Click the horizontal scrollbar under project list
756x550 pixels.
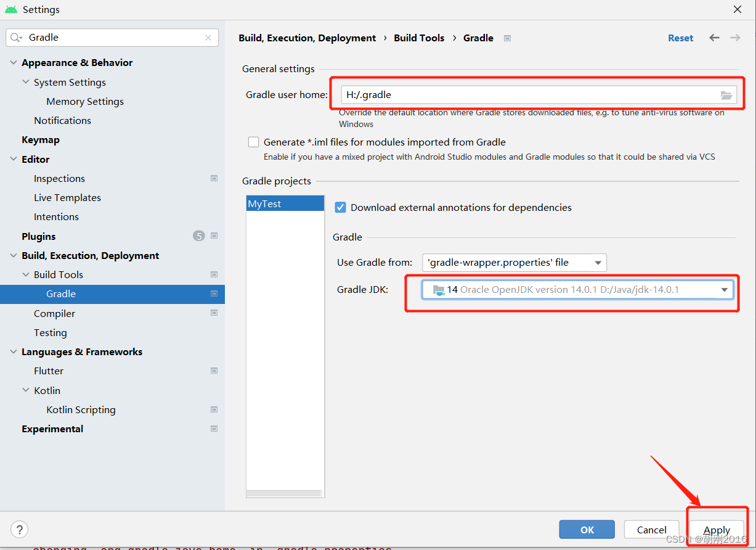(284, 493)
